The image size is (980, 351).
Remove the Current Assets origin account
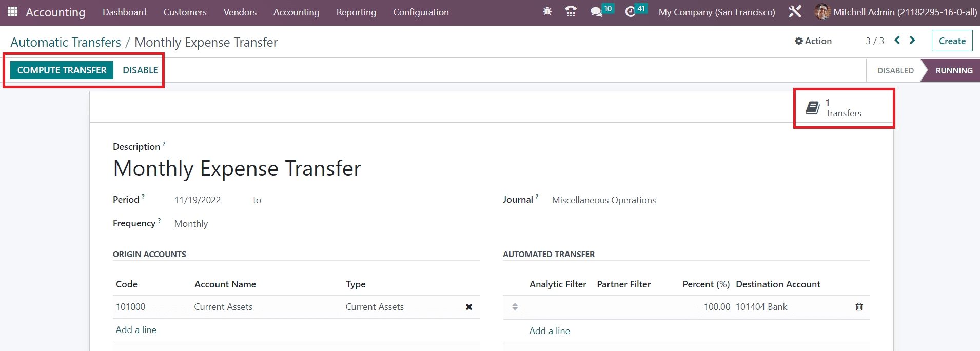468,307
